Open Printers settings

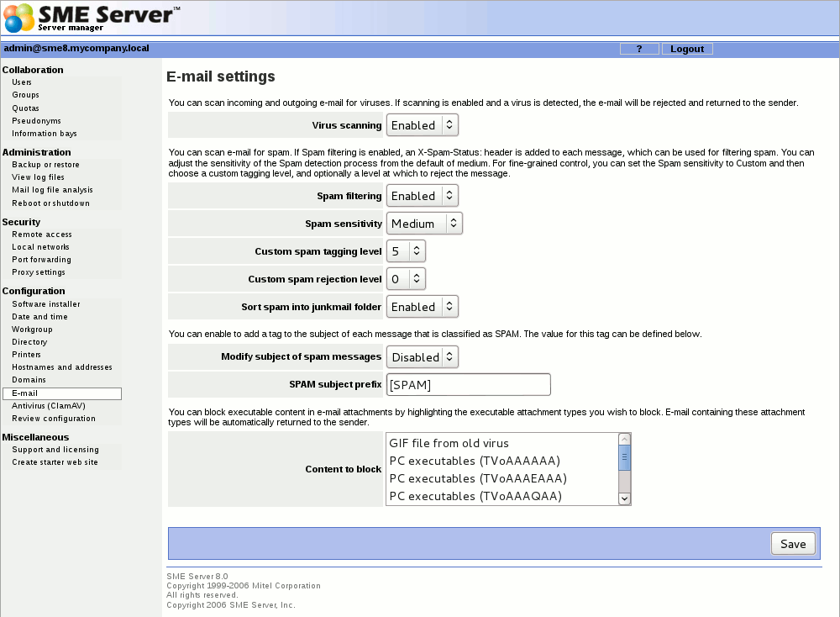[26, 355]
